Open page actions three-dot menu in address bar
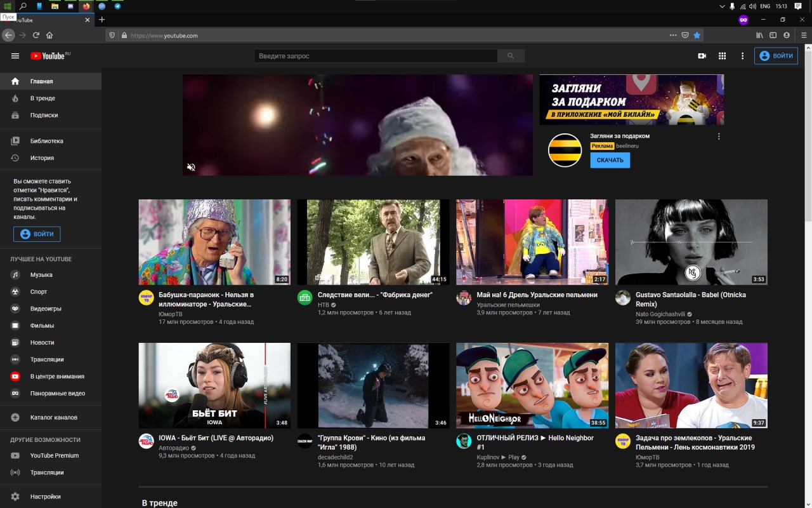The height and width of the screenshot is (508, 812). click(x=673, y=36)
